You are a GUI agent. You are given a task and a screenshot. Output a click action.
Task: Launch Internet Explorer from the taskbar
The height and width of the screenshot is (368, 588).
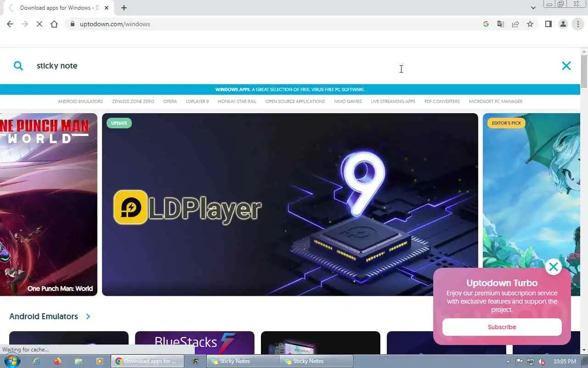coord(37,361)
